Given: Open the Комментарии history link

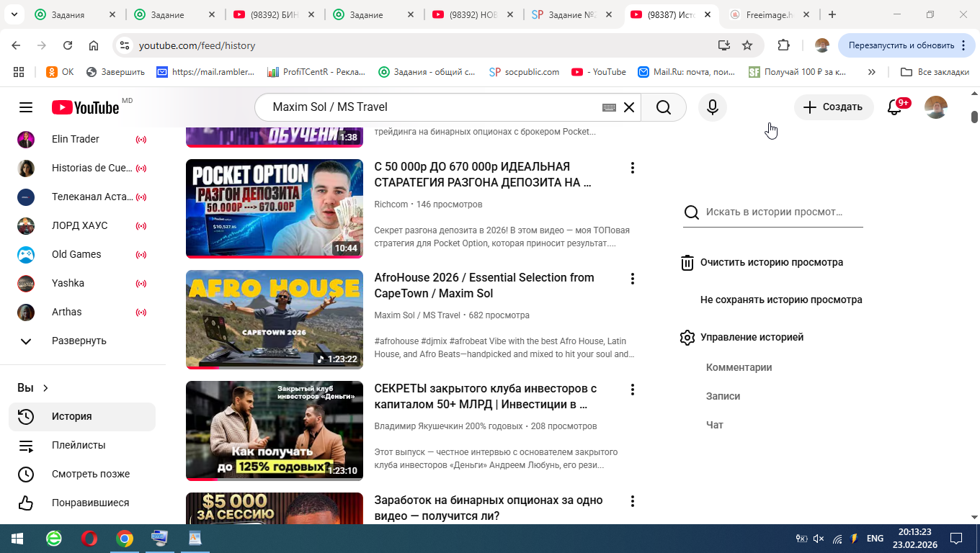Looking at the screenshot, I should [739, 367].
